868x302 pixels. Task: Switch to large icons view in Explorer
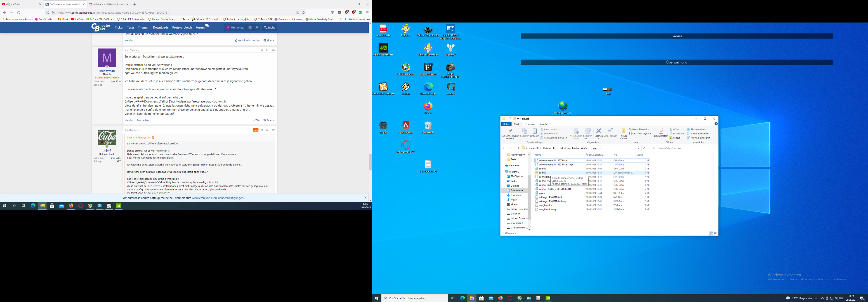point(715,233)
